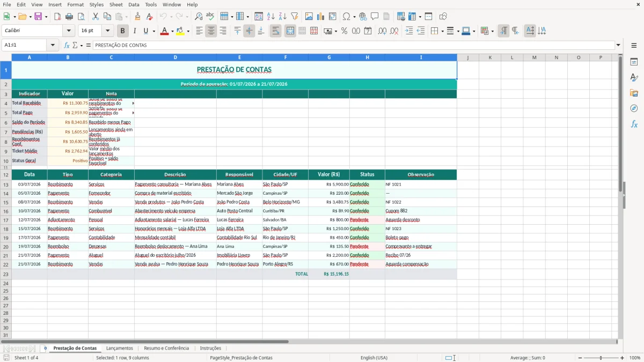The width and height of the screenshot is (644, 362).
Task: Click the zoom slider in status bar
Action: (601, 358)
